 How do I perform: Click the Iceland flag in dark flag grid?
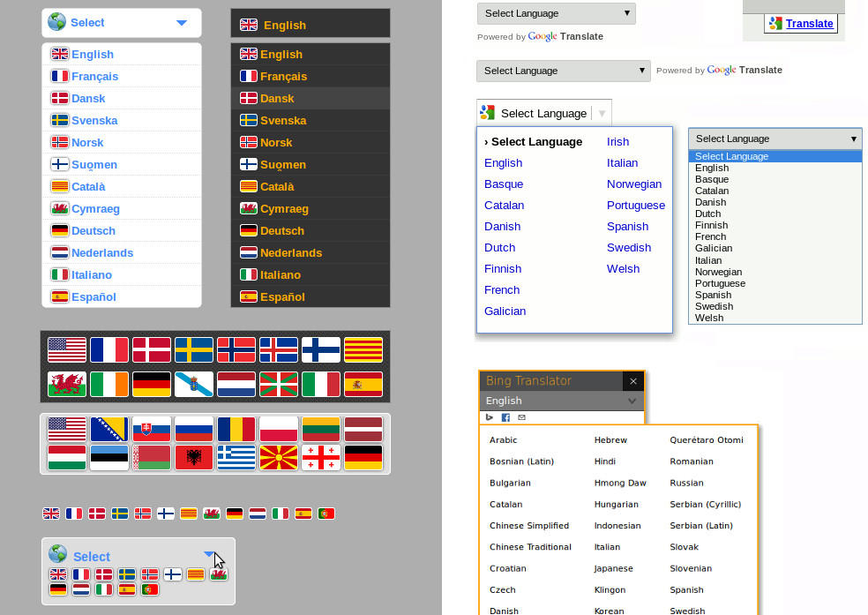(279, 349)
